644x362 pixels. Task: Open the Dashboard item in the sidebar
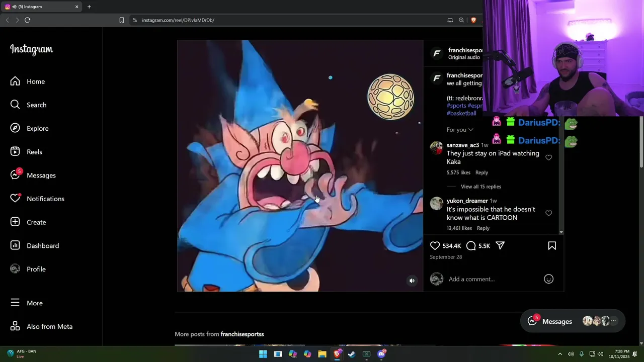coord(35,245)
